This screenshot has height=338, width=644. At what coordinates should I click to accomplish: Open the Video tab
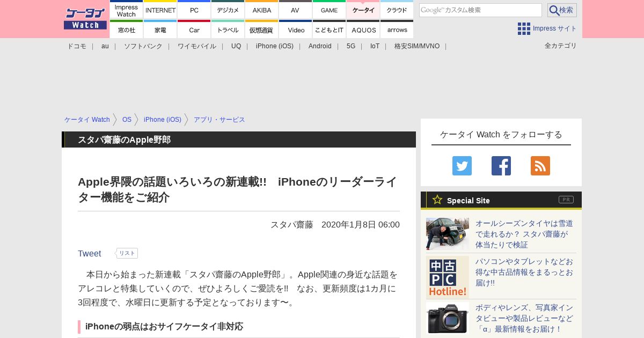tap(296, 30)
